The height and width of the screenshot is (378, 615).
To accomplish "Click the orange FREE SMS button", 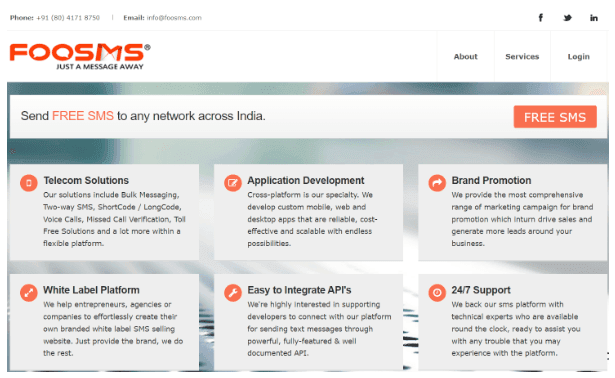I will (x=555, y=117).
